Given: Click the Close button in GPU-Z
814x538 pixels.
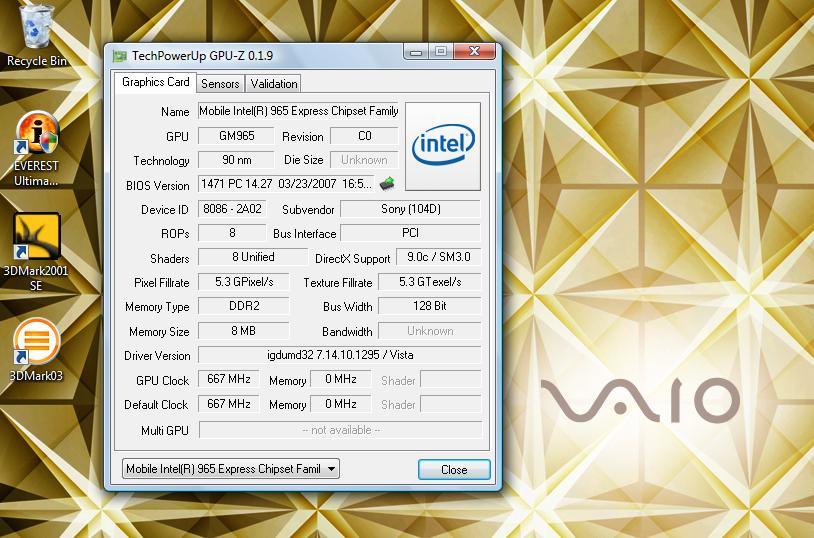Looking at the screenshot, I should [454, 469].
